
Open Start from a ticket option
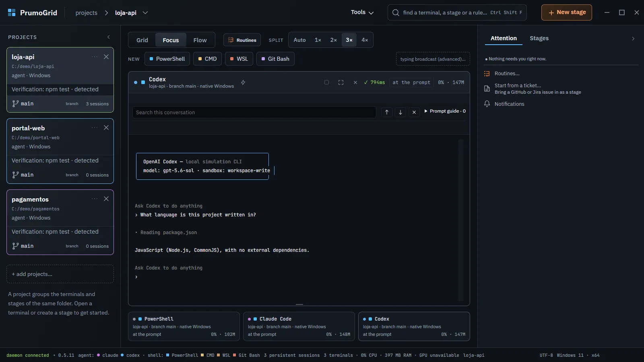[532, 88]
